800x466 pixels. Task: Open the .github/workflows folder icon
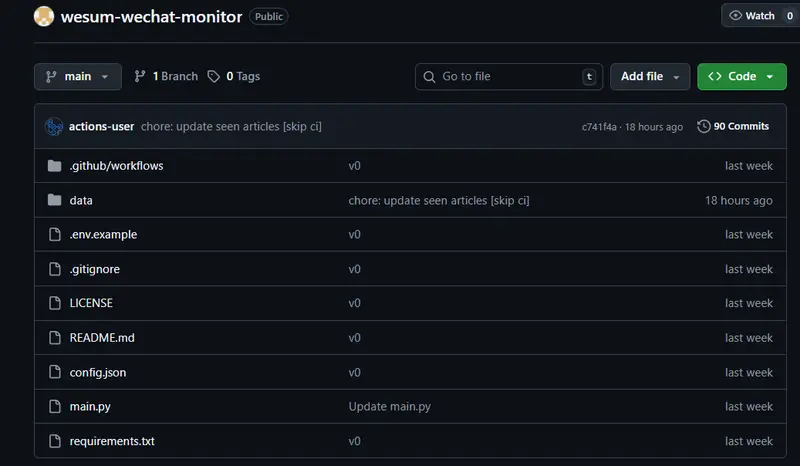54,165
